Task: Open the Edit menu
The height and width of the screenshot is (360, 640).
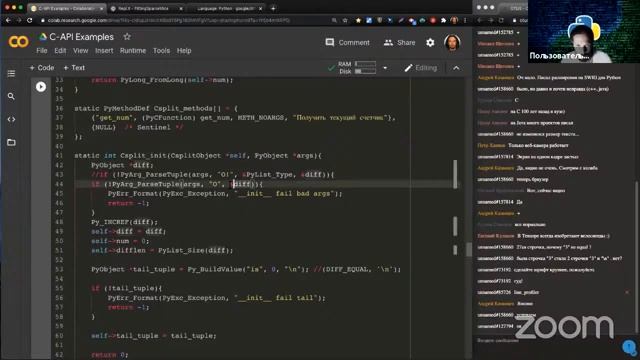Action: coord(60,51)
